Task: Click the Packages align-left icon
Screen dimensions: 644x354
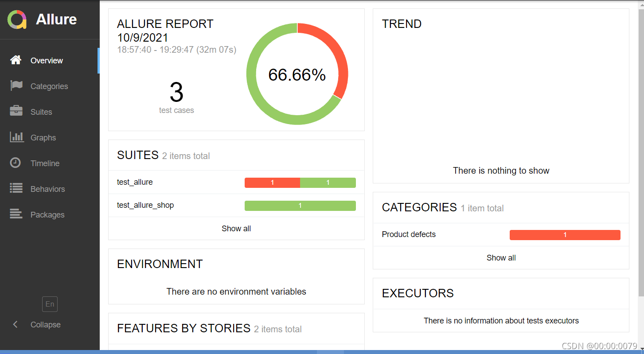Action: tap(16, 214)
